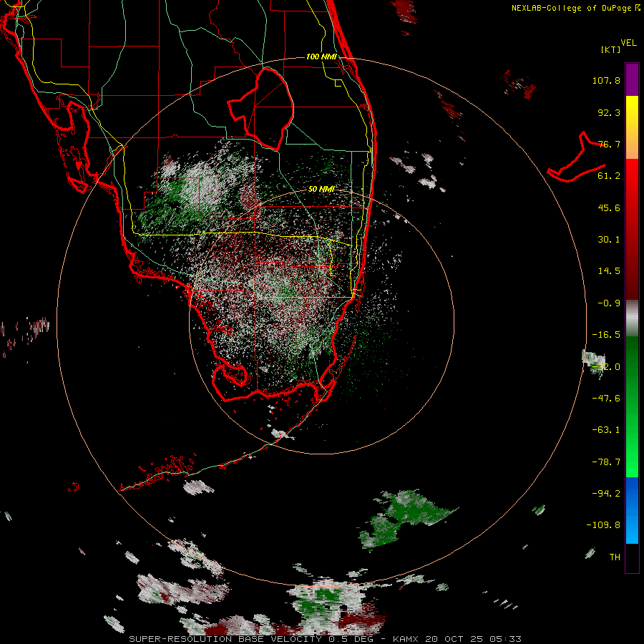This screenshot has width=644, height=644.
Task: Click the 76.7 value on the velocity scale
Action: pyautogui.click(x=609, y=144)
